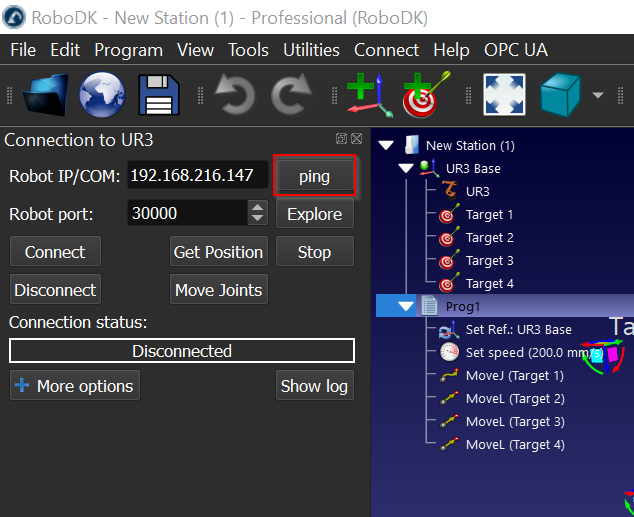Open the Utilities menu

tap(311, 50)
